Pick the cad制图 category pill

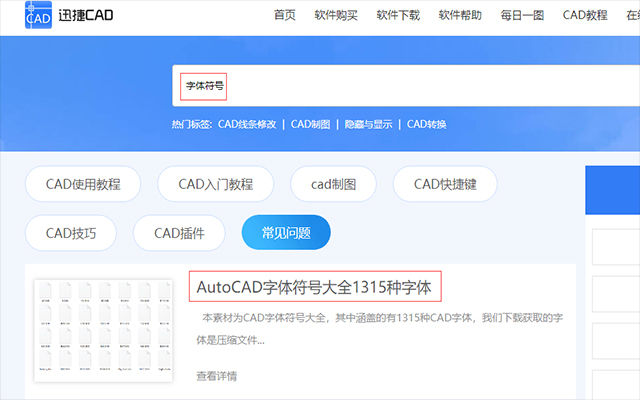click(x=333, y=184)
